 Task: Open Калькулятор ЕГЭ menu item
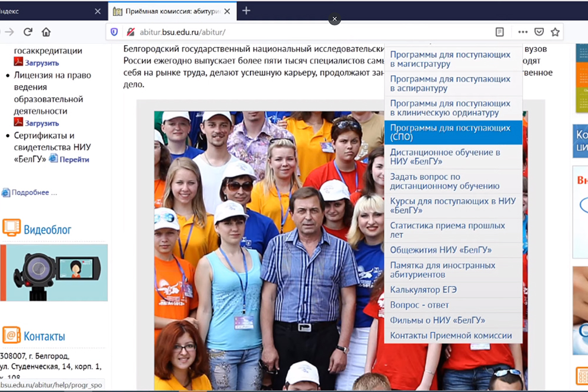tap(423, 290)
